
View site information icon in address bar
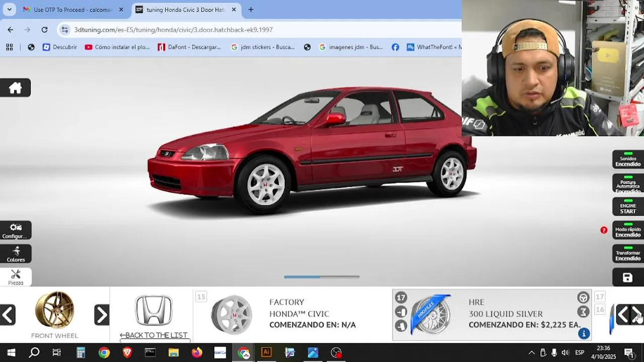coord(64,30)
